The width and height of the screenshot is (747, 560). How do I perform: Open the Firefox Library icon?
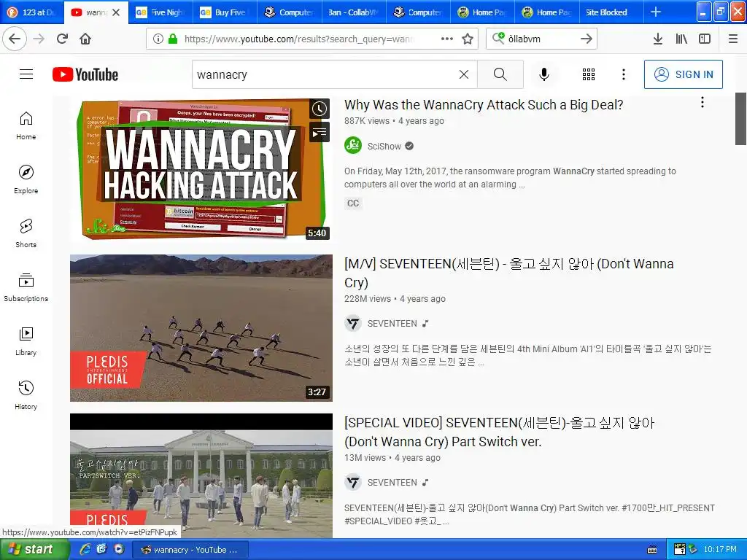pyautogui.click(x=681, y=39)
